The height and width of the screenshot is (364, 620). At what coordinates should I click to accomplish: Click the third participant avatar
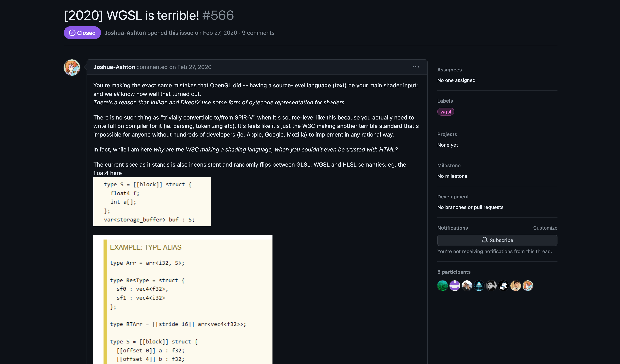tap(467, 286)
